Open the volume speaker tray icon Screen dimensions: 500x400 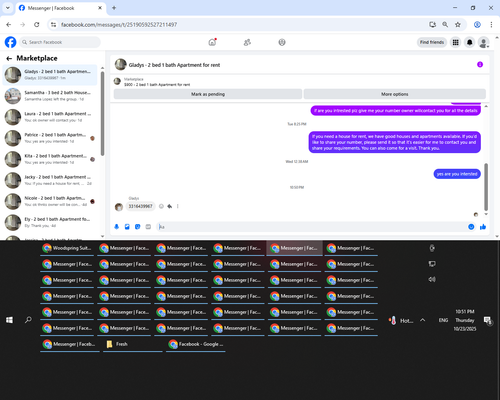(432, 279)
